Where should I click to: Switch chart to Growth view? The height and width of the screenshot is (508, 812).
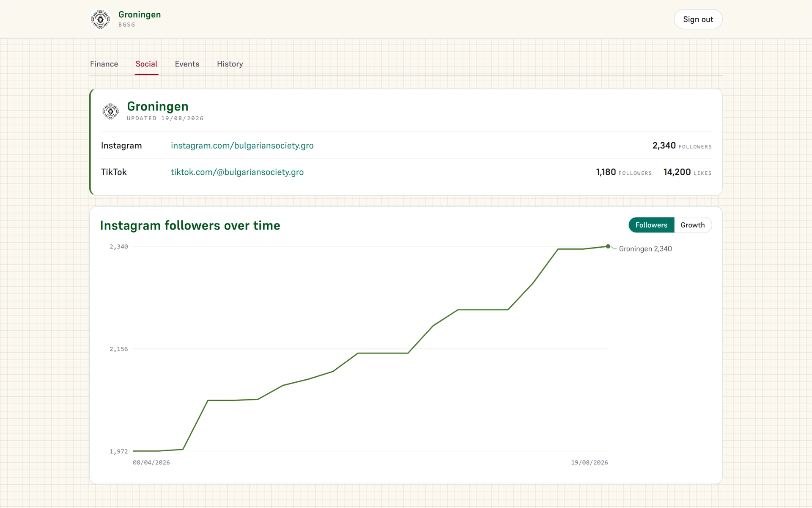[693, 225]
